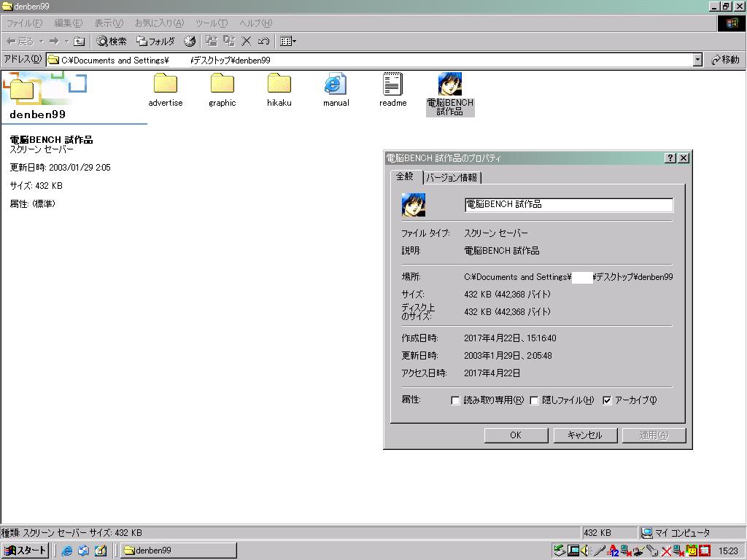Open the views (表示) toolbar dropdown
Image resolution: width=747 pixels, height=560 pixels.
[x=288, y=42]
